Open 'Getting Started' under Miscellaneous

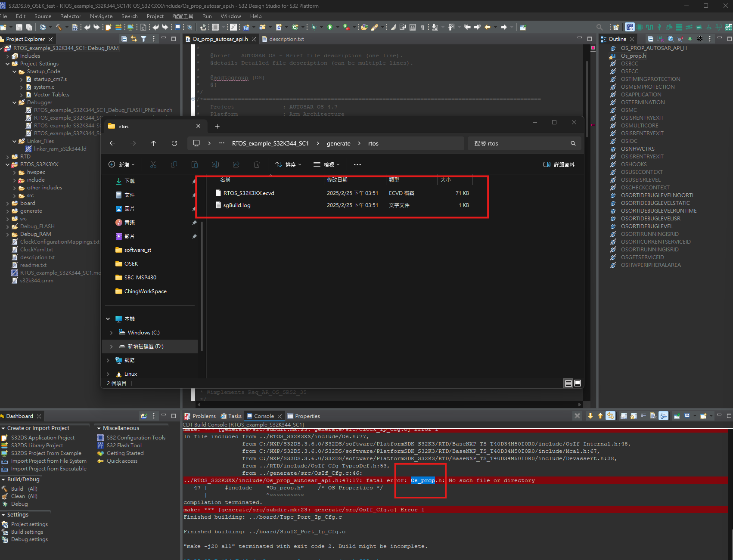[124, 453]
